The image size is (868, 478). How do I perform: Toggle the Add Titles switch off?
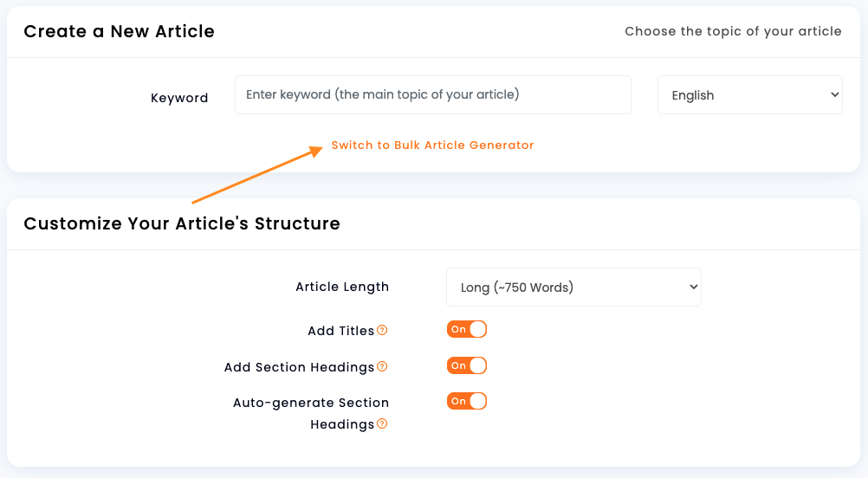point(467,329)
